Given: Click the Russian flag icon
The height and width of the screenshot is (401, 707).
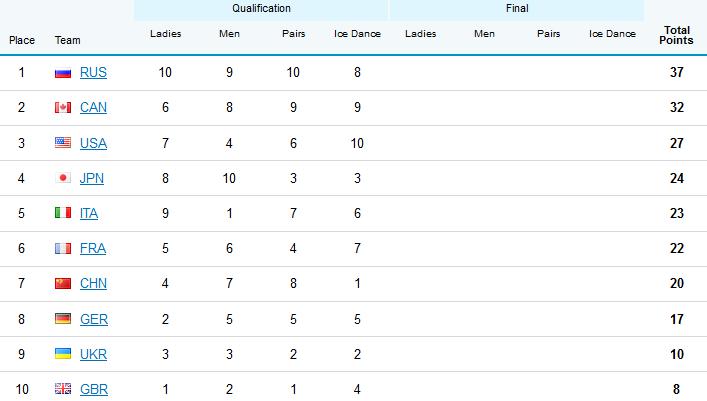Looking at the screenshot, I should pyautogui.click(x=63, y=73).
